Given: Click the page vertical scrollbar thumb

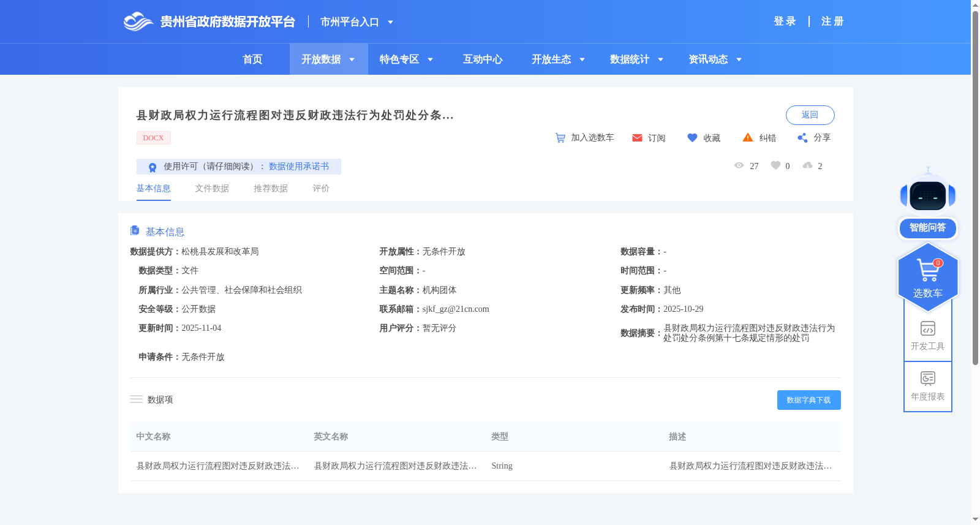Looking at the screenshot, I should pos(975,187).
